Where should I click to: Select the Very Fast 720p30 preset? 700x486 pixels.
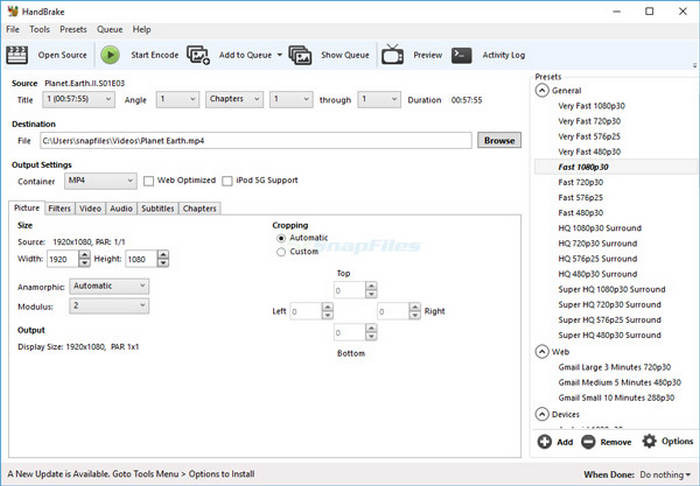589,121
